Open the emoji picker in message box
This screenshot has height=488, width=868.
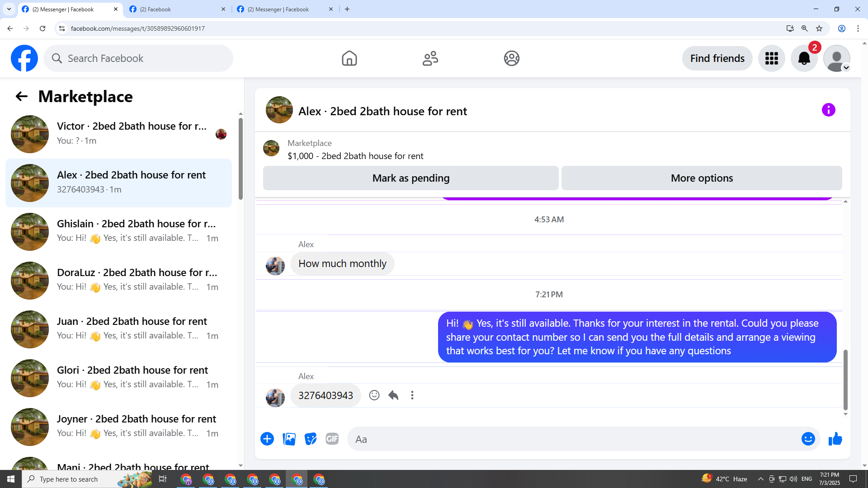coord(808,439)
